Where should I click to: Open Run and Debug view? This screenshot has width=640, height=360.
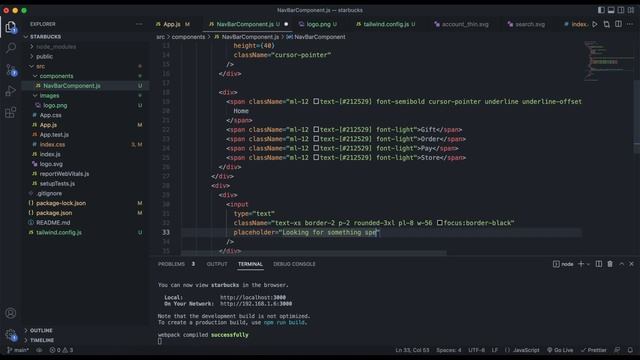point(11,91)
